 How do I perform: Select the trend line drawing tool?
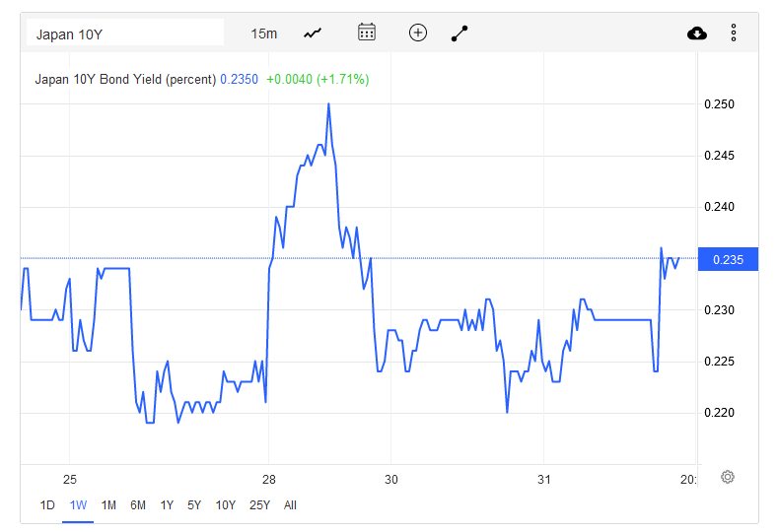(x=460, y=33)
